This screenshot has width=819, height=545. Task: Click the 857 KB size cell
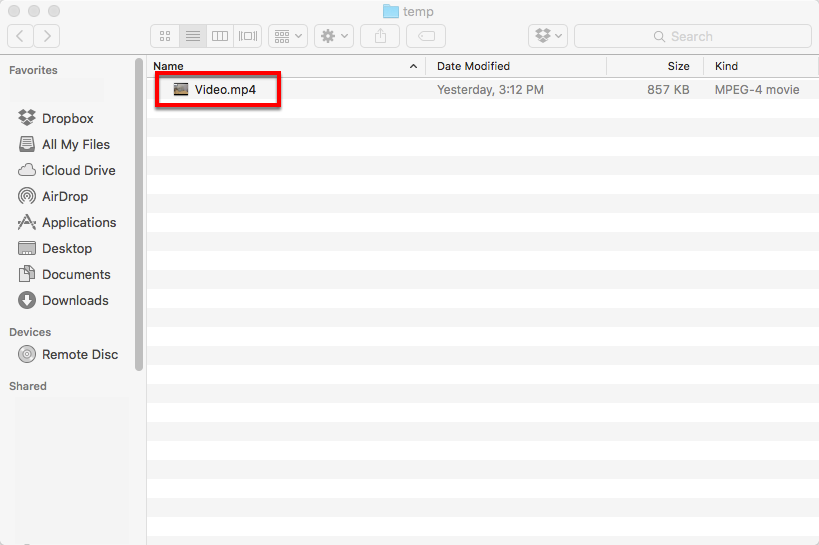tap(668, 90)
